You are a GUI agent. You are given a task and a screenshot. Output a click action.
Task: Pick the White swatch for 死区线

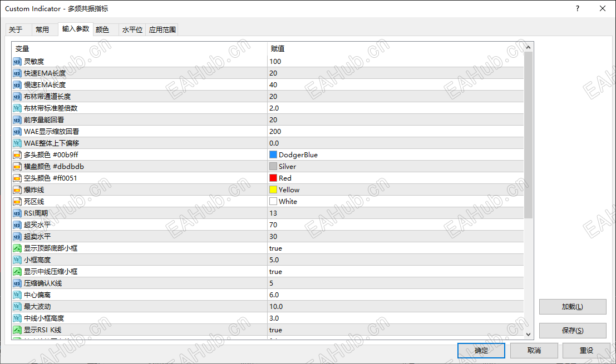273,202
